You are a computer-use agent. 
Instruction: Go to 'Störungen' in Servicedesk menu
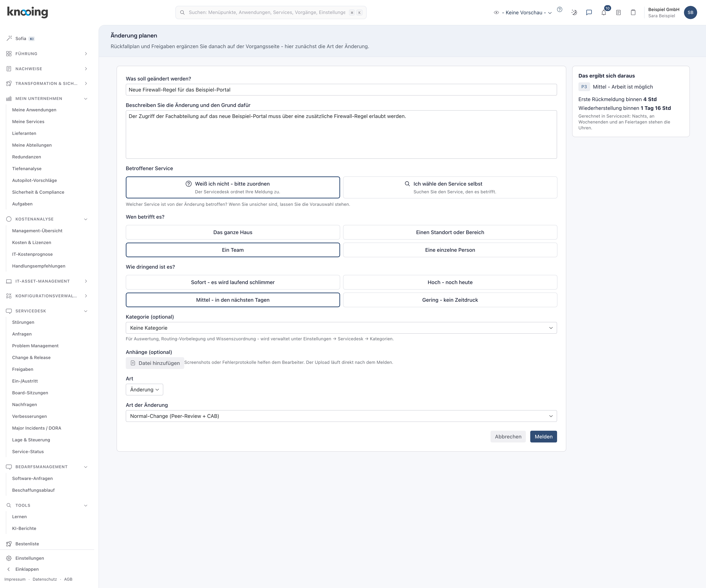click(x=23, y=322)
